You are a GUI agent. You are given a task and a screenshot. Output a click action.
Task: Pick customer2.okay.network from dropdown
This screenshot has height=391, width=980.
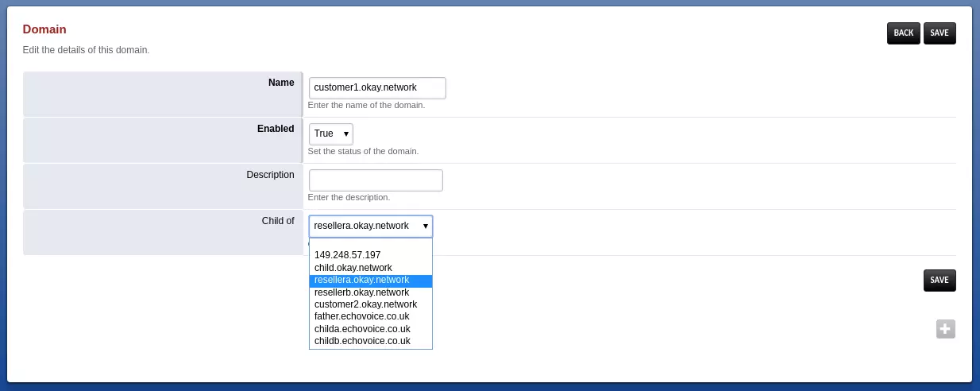[371, 304]
